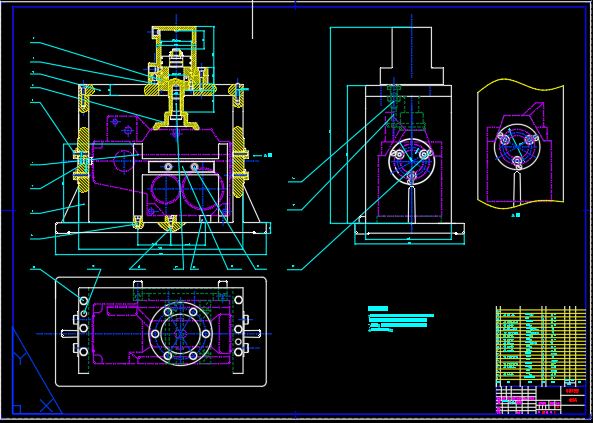This screenshot has height=423, width=593.
Task: Click the UCS X-Y axis icon
Action: [x=37, y=371]
